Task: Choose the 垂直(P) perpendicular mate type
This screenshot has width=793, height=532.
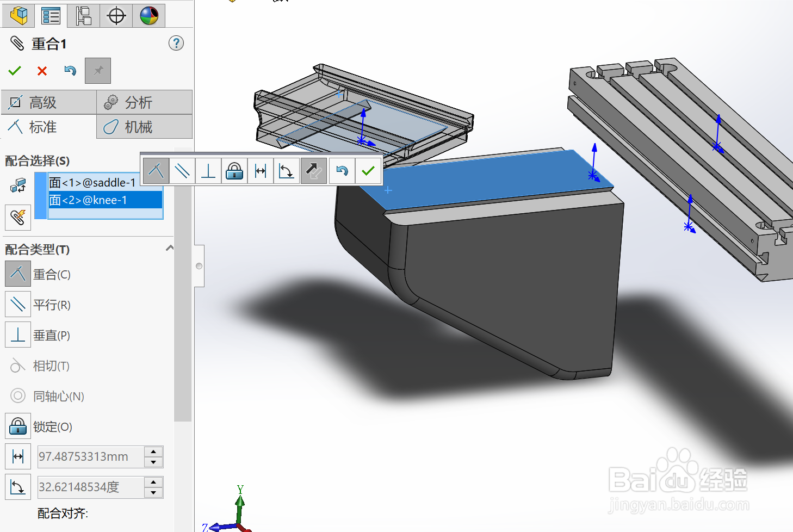Action: (18, 335)
